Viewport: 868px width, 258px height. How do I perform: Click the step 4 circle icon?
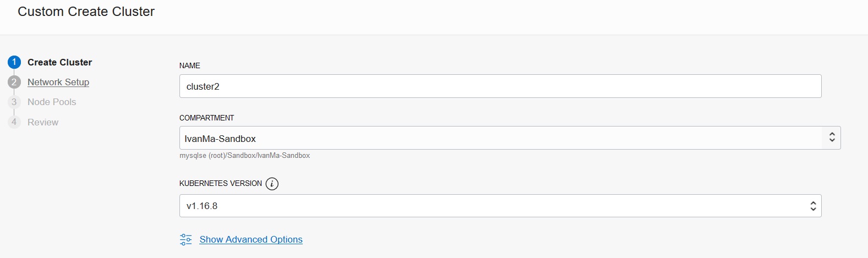click(x=14, y=122)
